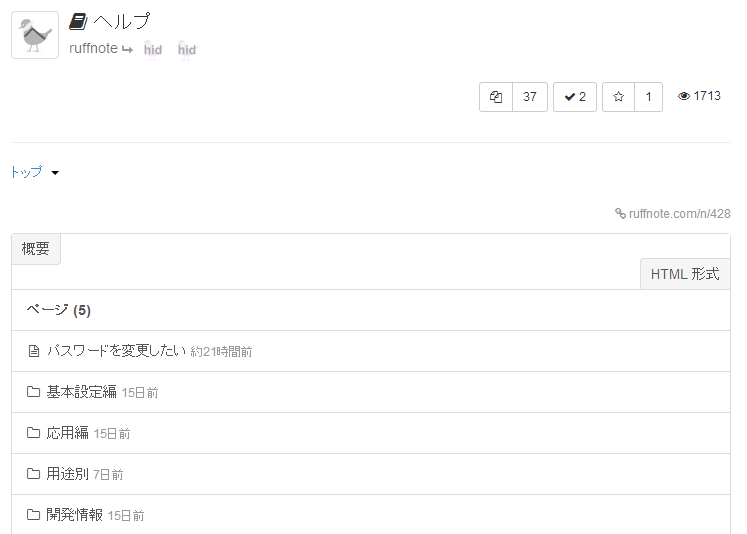Toggle the checkmark button showing 2
Viewport: 747px width, 534px height.
point(575,97)
